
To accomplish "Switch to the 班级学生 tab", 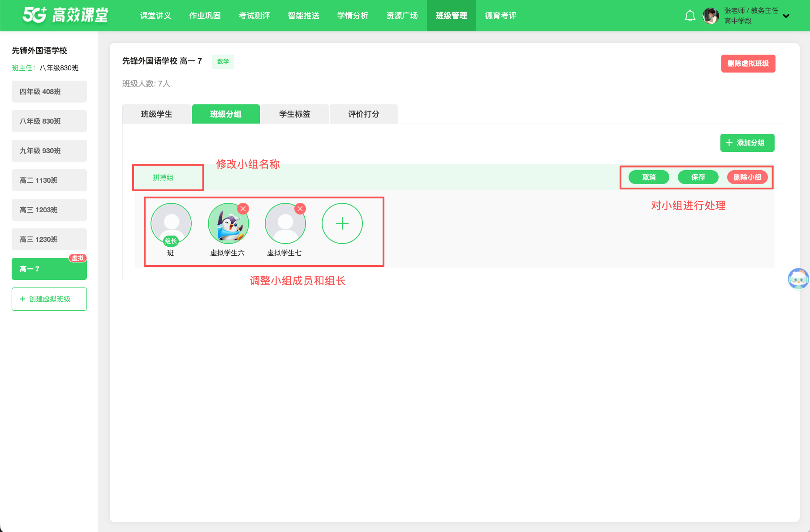I will point(156,114).
